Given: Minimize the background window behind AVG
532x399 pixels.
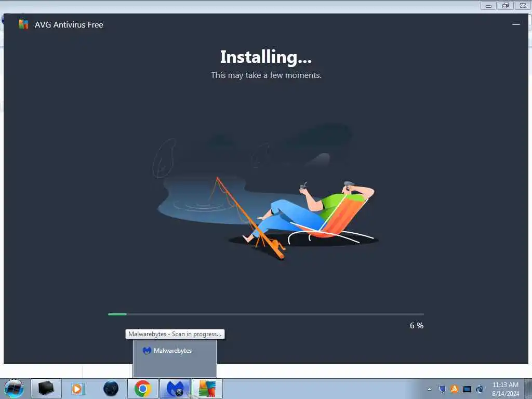Looking at the screenshot, I should 488,5.
